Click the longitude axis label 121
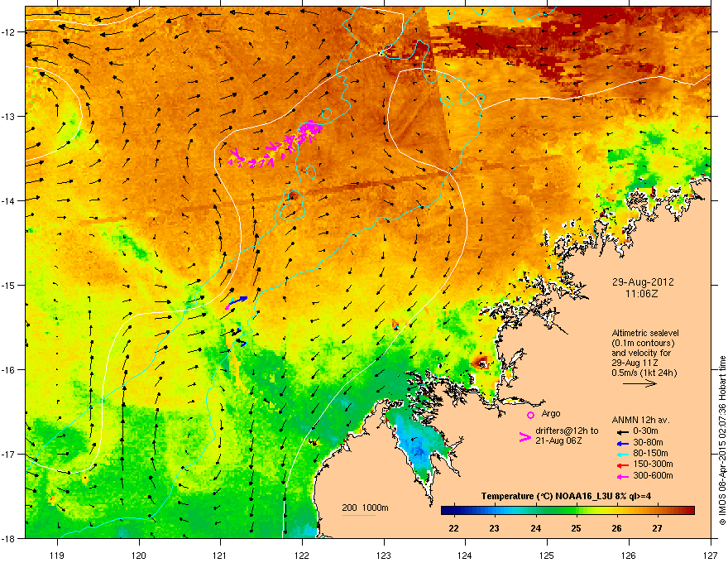Screen dimensions: 728x563 pyautogui.click(x=220, y=555)
